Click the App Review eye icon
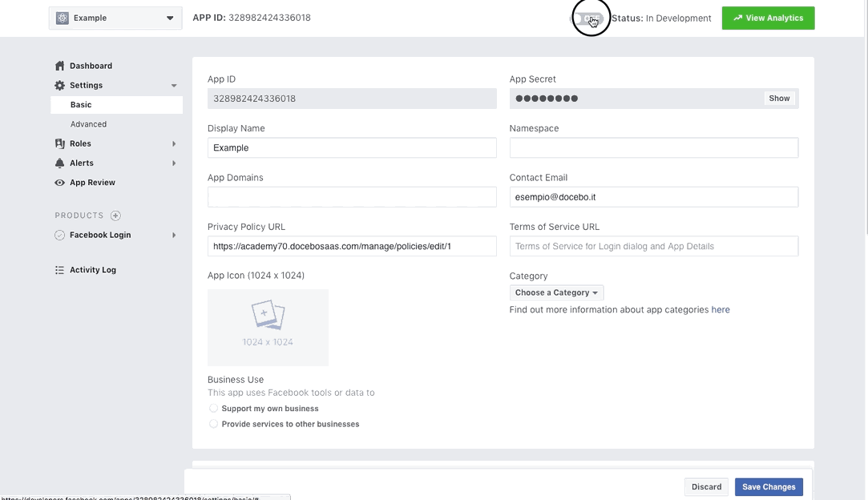The image size is (868, 500). (x=60, y=183)
